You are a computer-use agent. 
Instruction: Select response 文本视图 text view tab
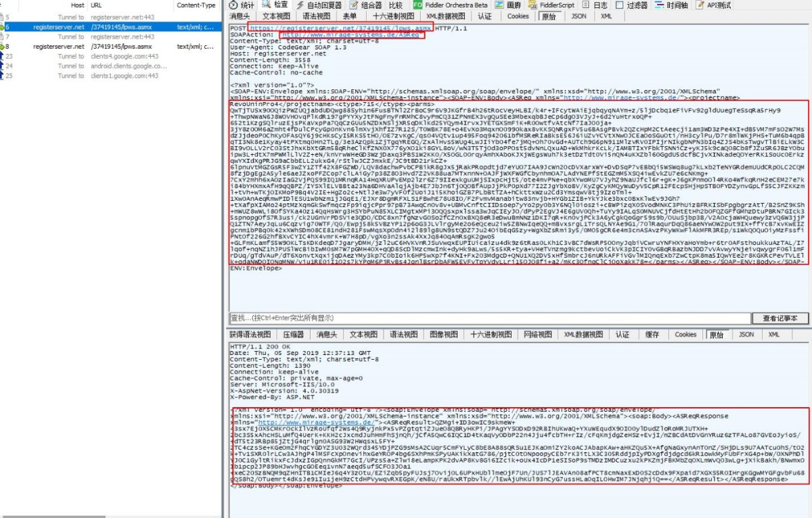[x=363, y=335]
